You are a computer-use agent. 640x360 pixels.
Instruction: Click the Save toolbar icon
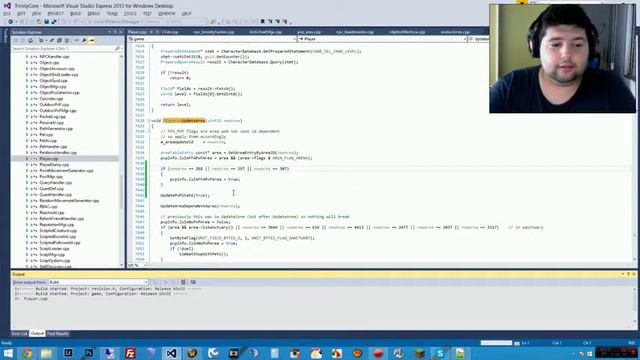[x=47, y=22]
